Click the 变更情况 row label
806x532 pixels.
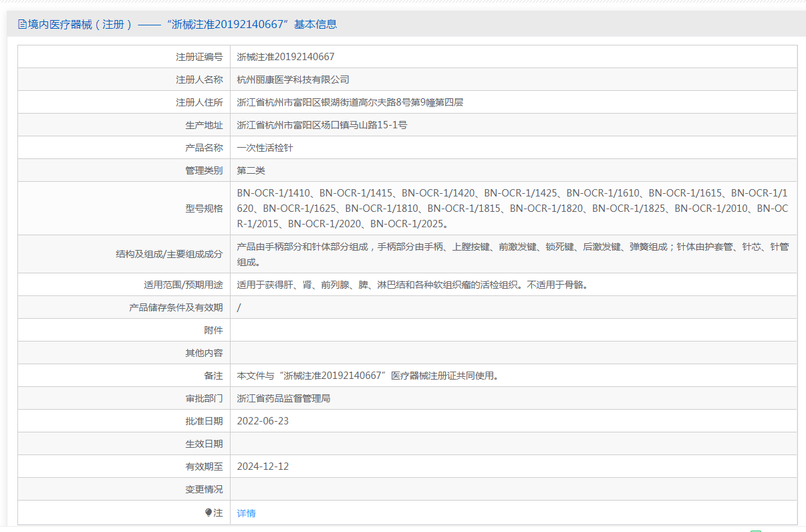click(204, 489)
